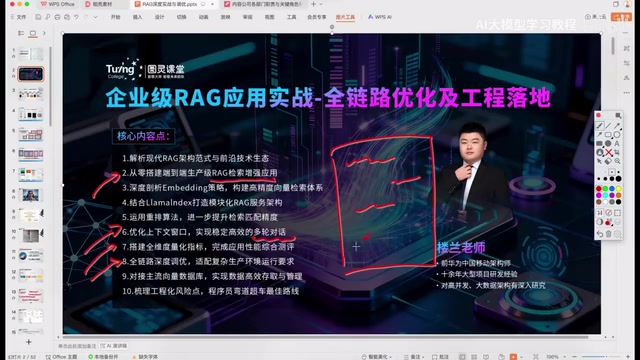Select the outlined rectangle shape tool

(x=608, y=135)
